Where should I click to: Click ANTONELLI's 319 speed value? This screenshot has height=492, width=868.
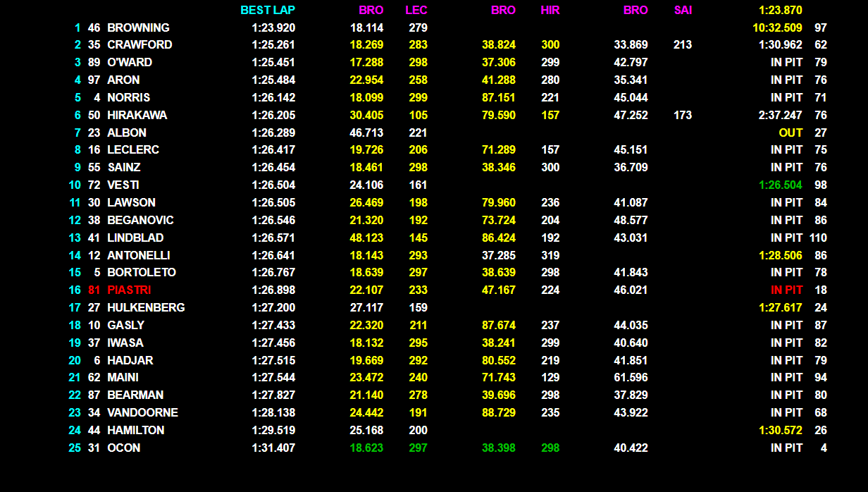[x=550, y=255]
